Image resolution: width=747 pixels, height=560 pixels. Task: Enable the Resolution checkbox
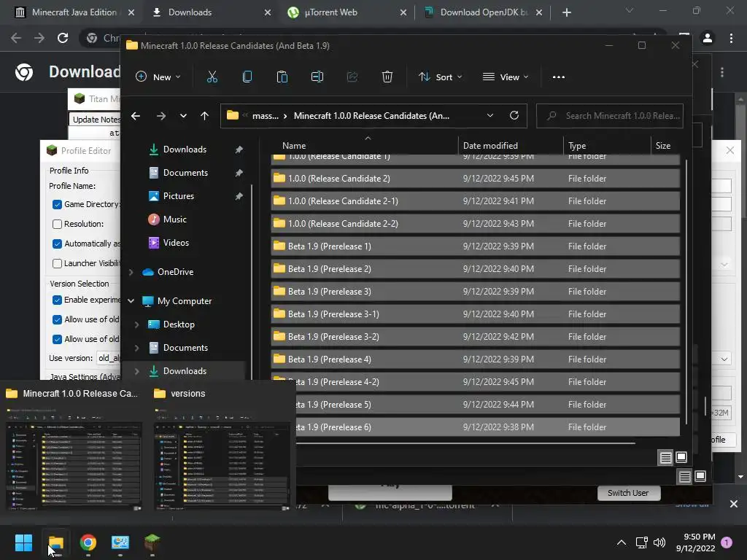57,224
